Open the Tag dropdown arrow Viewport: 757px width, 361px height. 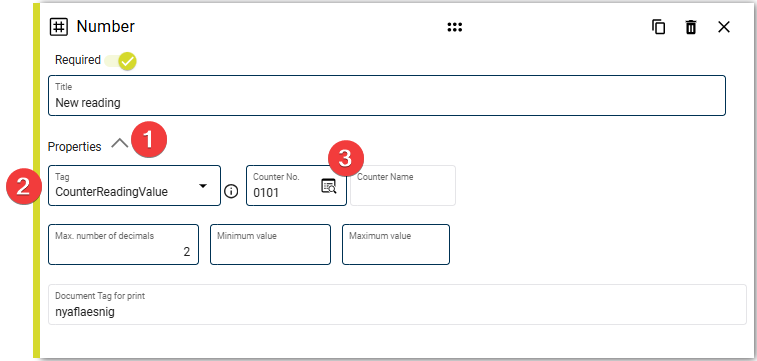click(203, 186)
